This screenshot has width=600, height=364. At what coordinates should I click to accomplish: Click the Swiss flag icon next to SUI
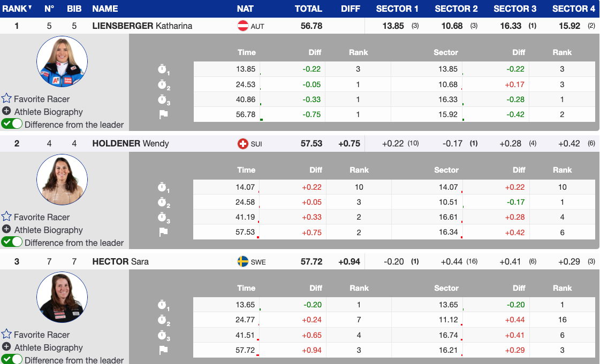pyautogui.click(x=243, y=144)
